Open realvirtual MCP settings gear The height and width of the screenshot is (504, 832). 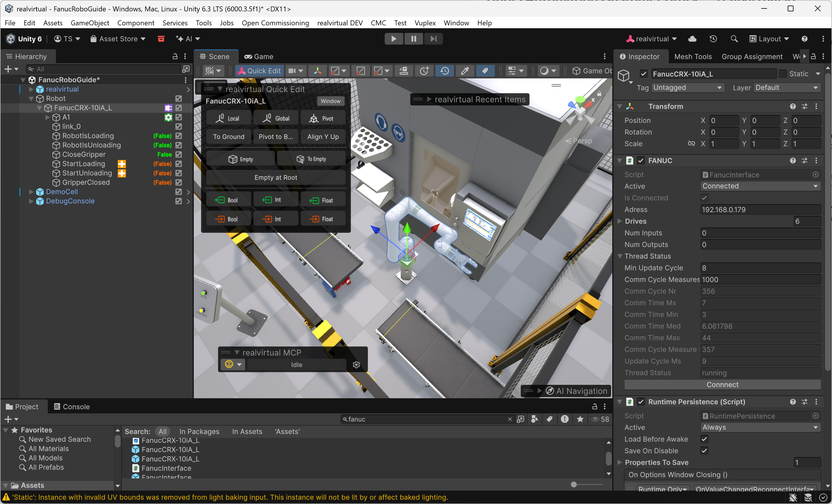(x=356, y=364)
